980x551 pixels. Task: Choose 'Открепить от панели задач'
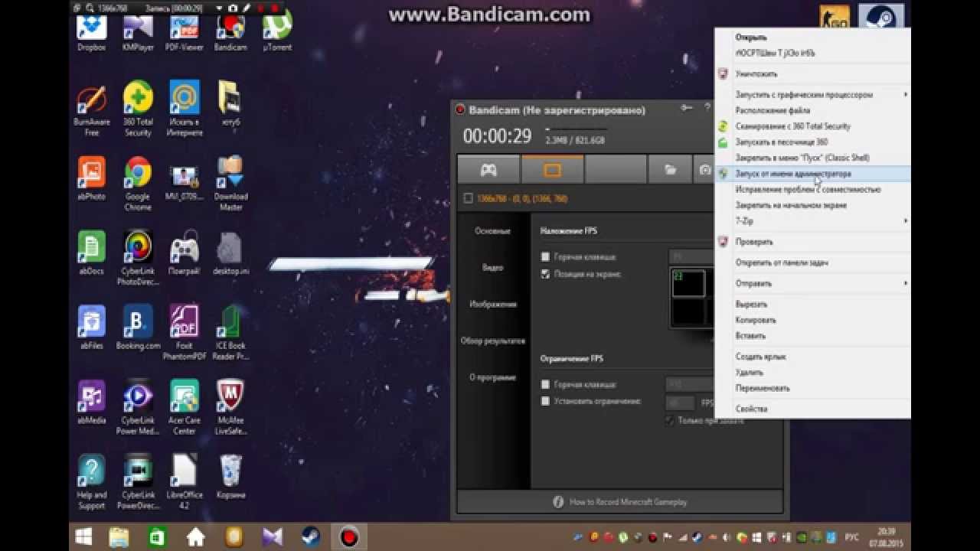pyautogui.click(x=813, y=262)
